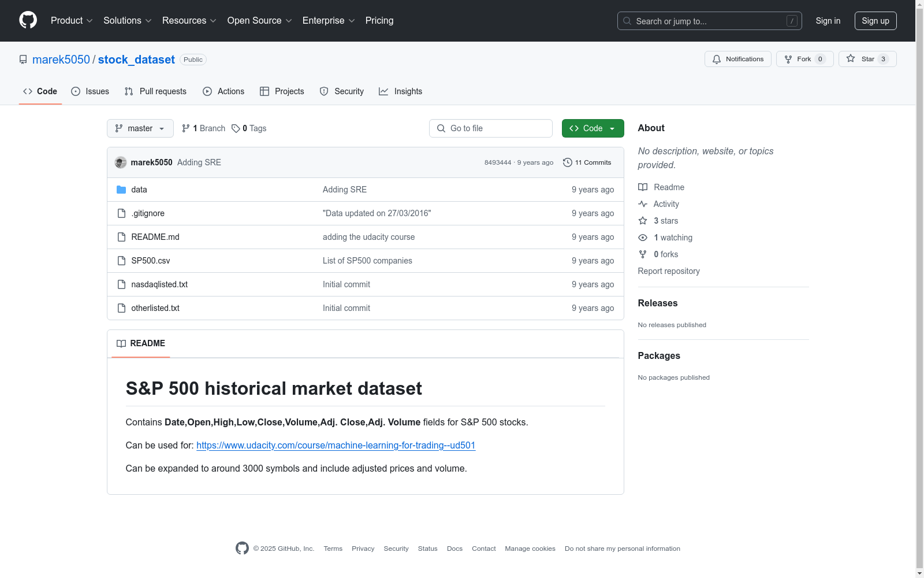Image resolution: width=924 pixels, height=578 pixels.
Task: Open commit "Data updated on 27/03/2016"
Action: pos(377,213)
